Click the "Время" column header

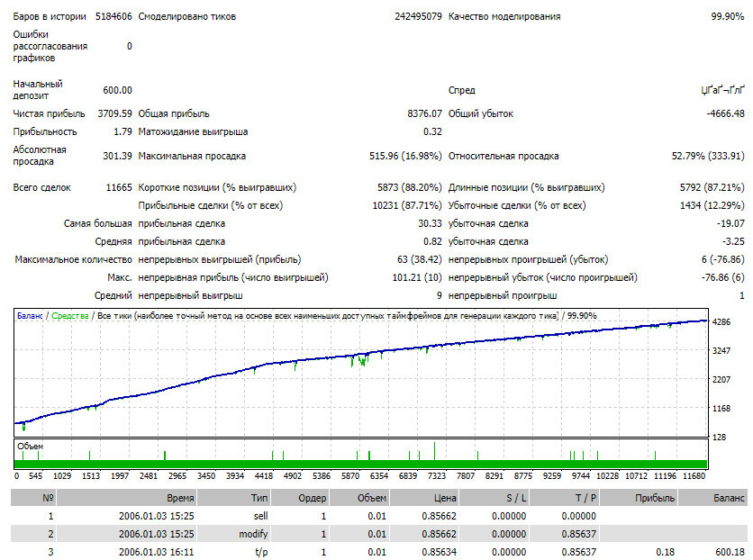[x=127, y=498]
